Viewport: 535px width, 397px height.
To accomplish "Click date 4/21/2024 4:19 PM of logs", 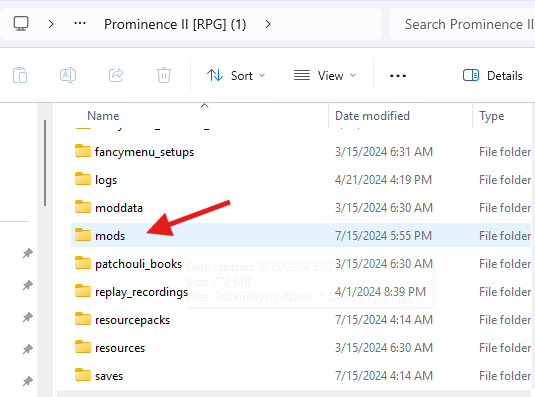I will click(383, 180).
